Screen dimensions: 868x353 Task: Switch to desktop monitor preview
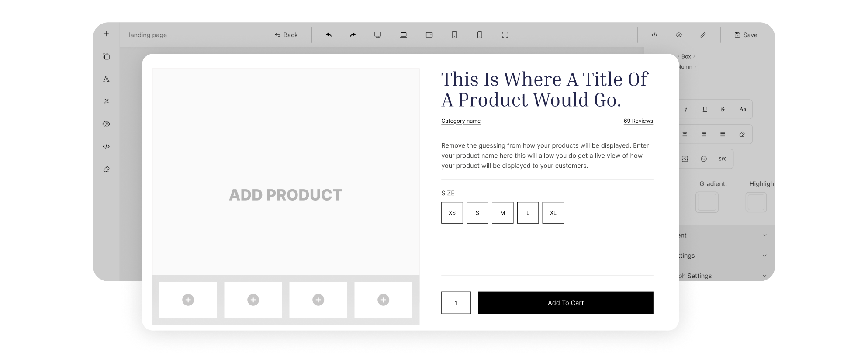click(378, 35)
